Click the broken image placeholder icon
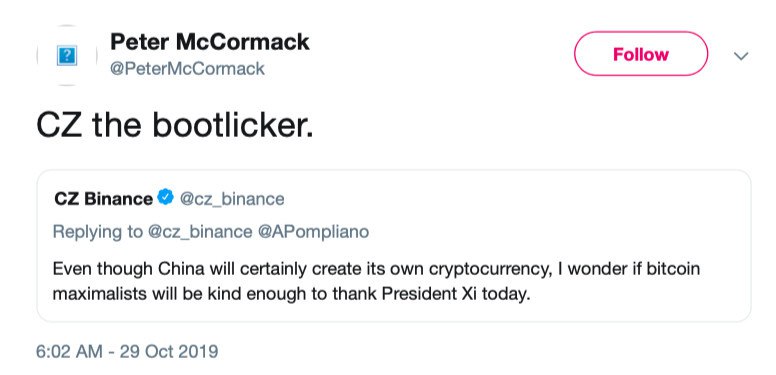776x375 pixels. click(x=67, y=55)
